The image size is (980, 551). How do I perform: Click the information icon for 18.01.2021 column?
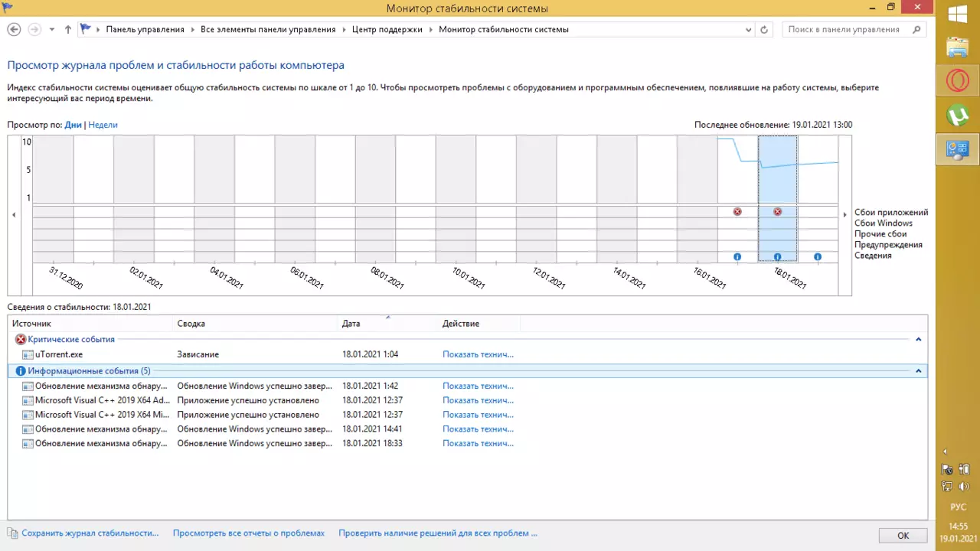pyautogui.click(x=778, y=257)
